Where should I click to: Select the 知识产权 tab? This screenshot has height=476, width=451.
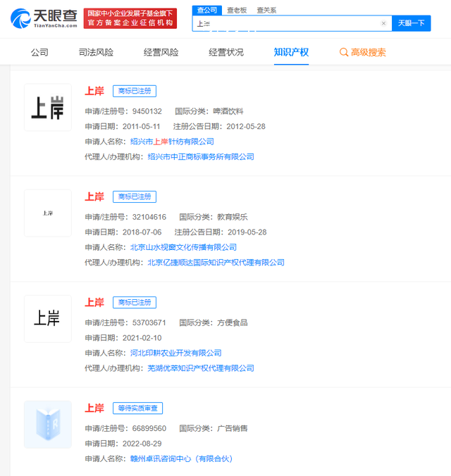click(291, 53)
